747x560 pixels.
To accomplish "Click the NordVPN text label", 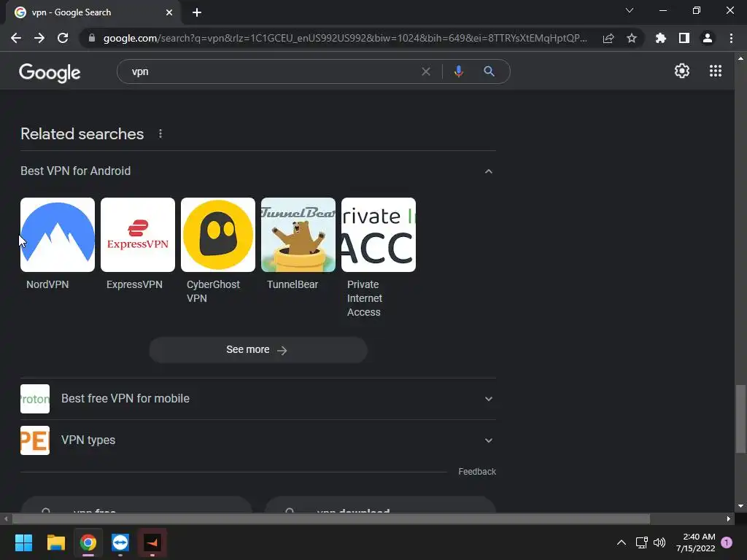I will (47, 284).
